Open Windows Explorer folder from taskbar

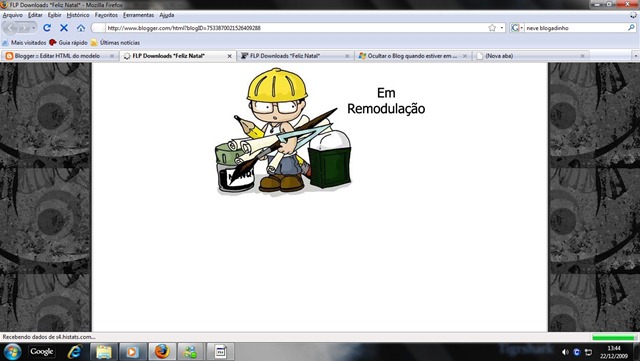pyautogui.click(x=104, y=352)
